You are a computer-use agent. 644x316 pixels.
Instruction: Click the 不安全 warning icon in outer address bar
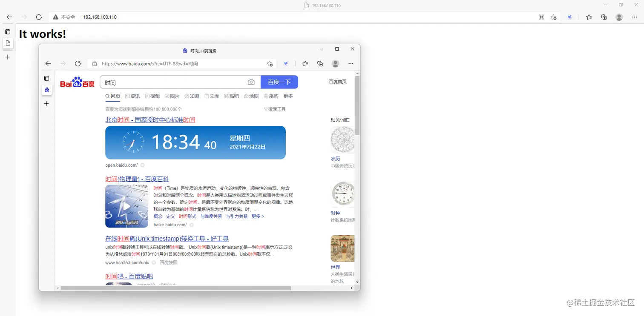[x=55, y=17]
